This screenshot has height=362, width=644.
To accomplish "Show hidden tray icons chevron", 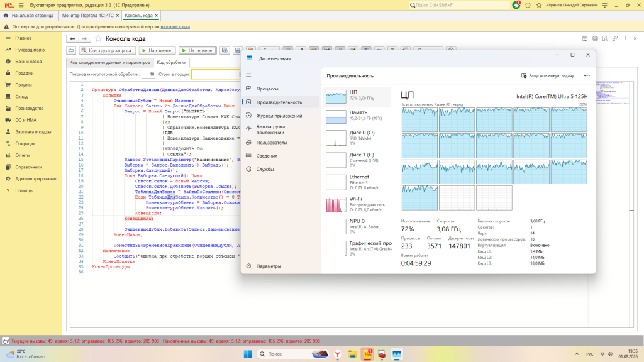I will 577,354.
